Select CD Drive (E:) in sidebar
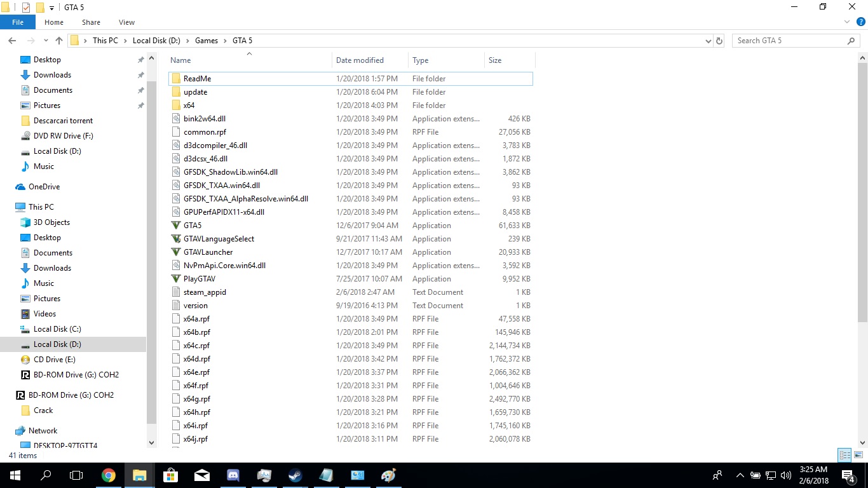Screen dimensions: 868x488 pos(55,360)
